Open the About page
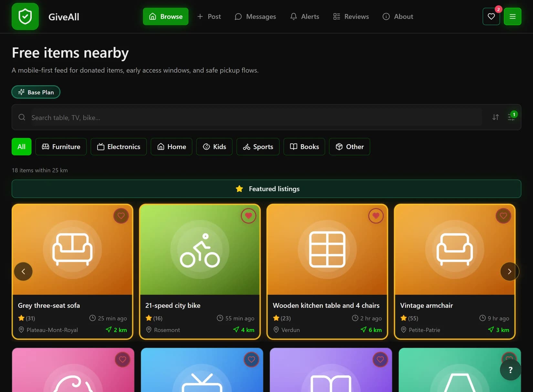Image resolution: width=533 pixels, height=392 pixels. coord(398,16)
